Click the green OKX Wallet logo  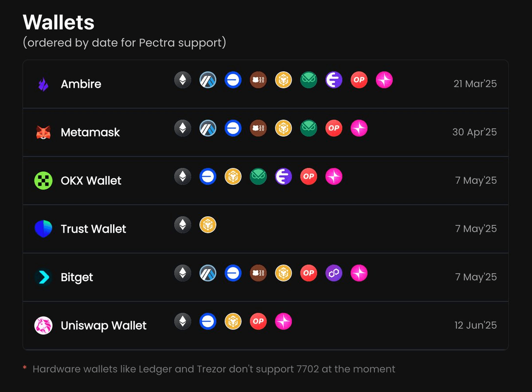[43, 180]
